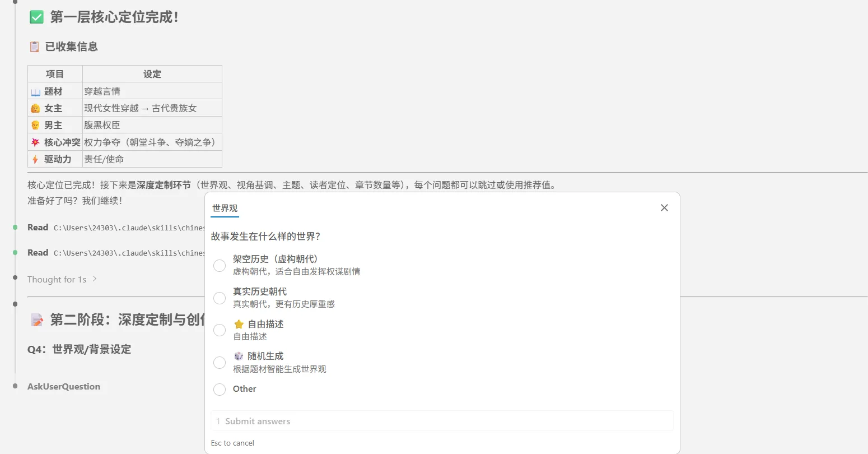Click the Thought for 1s text
The height and width of the screenshot is (454, 868).
click(x=57, y=279)
